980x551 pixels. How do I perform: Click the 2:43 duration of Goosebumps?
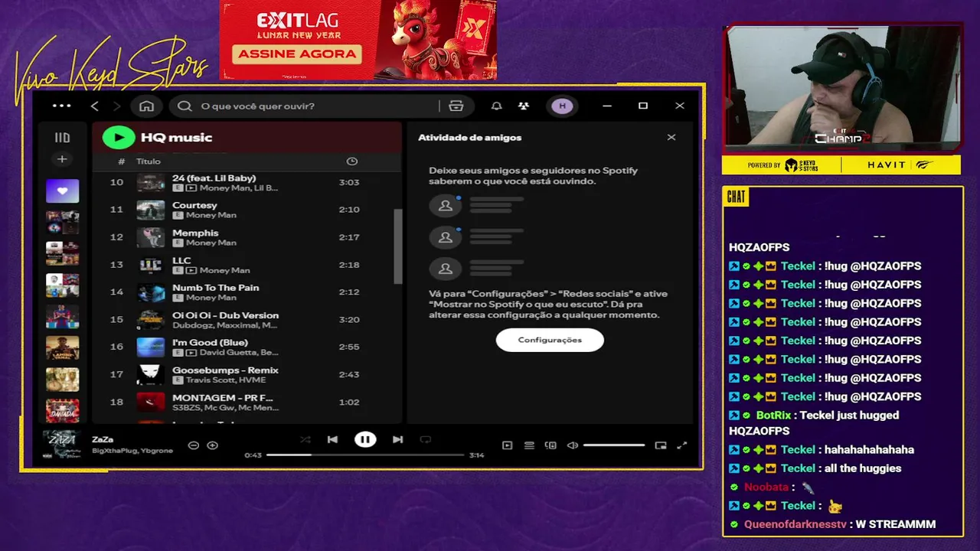349,374
